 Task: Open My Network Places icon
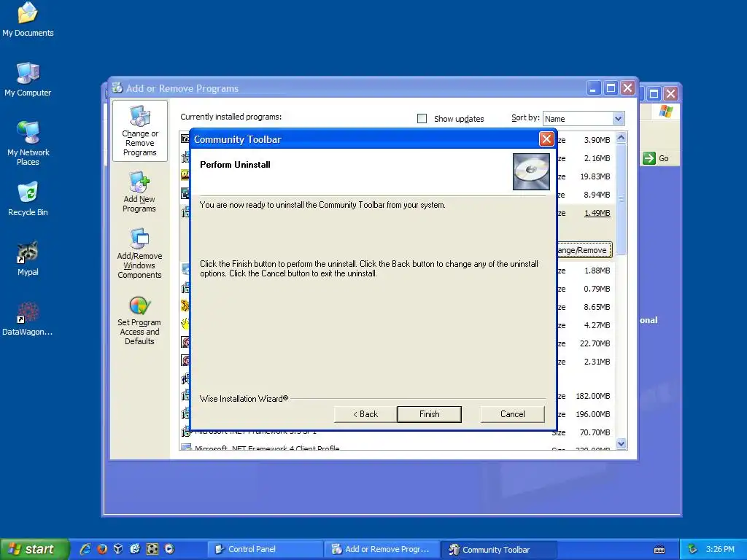[x=28, y=144]
